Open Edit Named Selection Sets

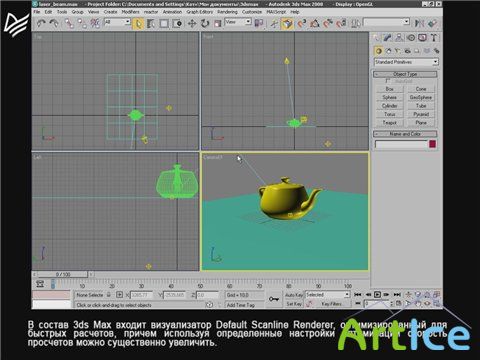pos(355,24)
